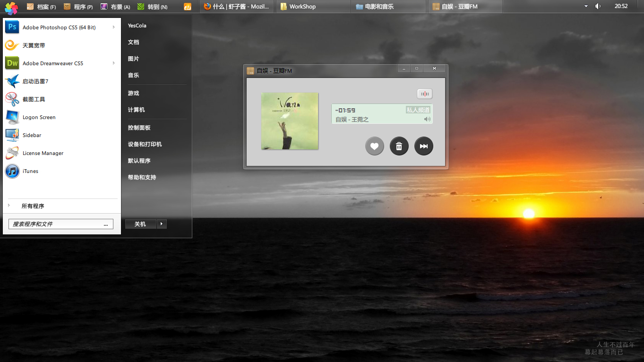This screenshot has height=362, width=644.
Task: Open 帮助和支持 help and support
Action: [x=142, y=177]
